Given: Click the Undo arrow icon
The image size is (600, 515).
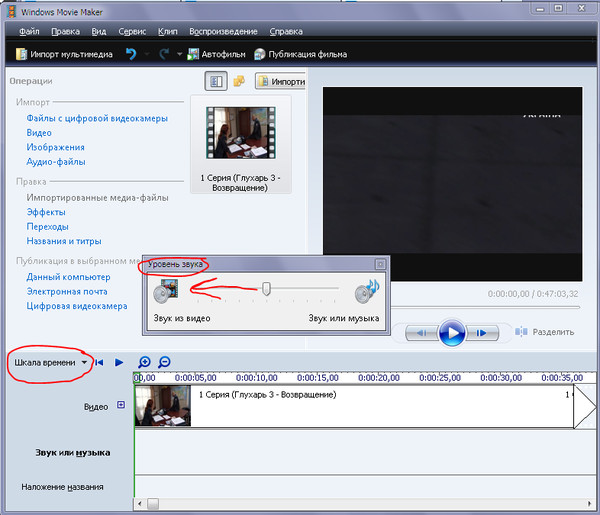Looking at the screenshot, I should 131,54.
